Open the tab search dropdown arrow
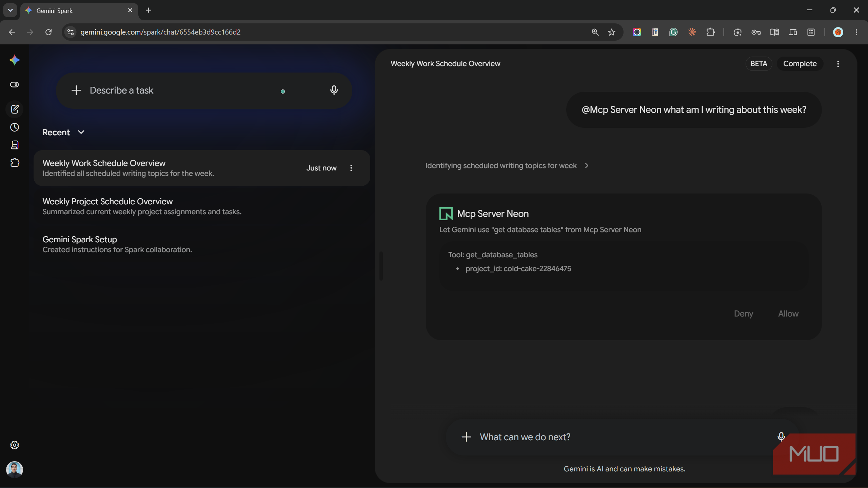Image resolution: width=868 pixels, height=488 pixels. (x=10, y=10)
